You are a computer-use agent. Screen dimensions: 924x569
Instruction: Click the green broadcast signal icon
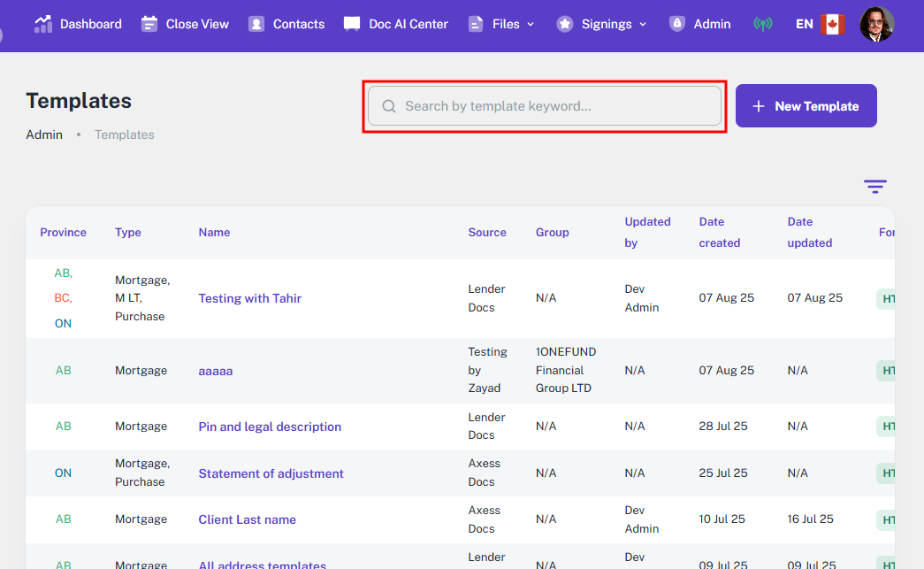tap(762, 24)
